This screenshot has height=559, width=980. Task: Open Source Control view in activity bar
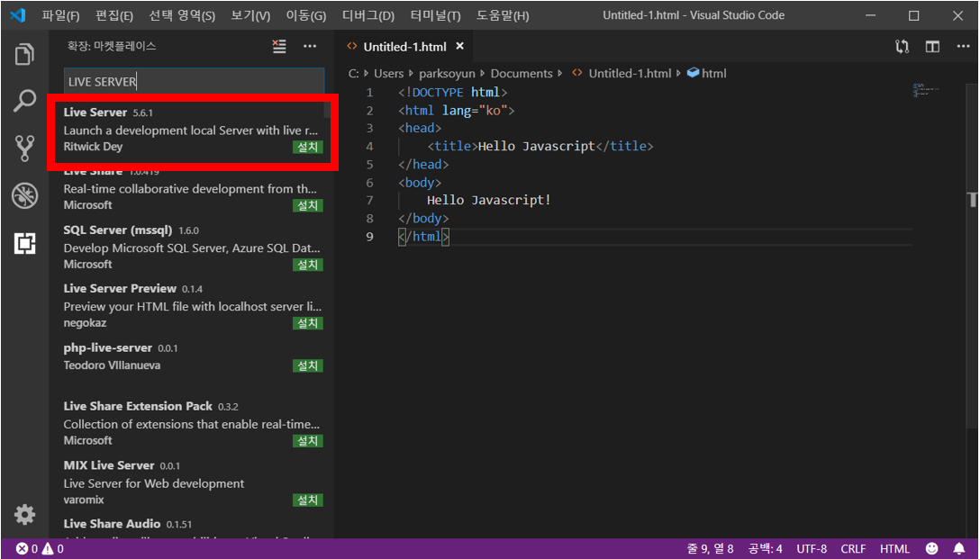(24, 148)
